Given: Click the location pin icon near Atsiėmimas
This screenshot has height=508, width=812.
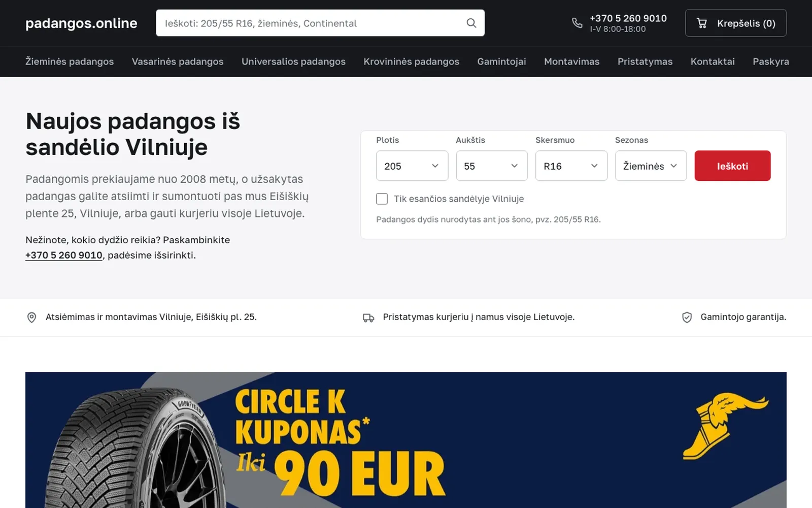Looking at the screenshot, I should [x=31, y=317].
